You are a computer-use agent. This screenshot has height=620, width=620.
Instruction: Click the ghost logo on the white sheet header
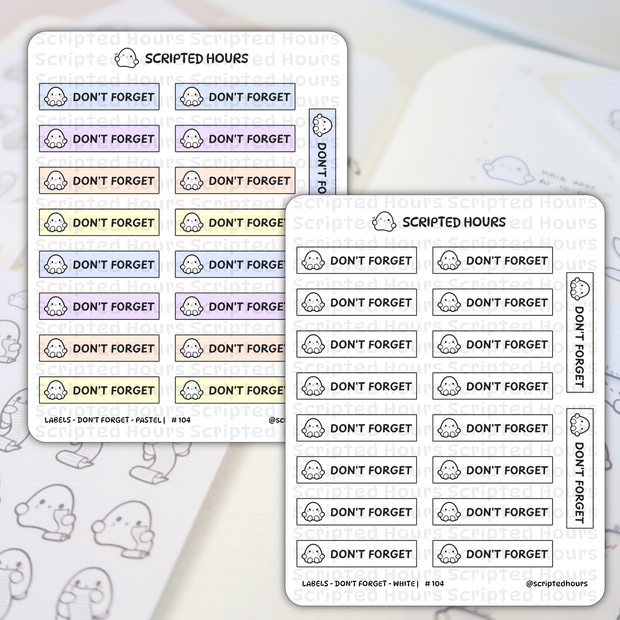coord(384,221)
